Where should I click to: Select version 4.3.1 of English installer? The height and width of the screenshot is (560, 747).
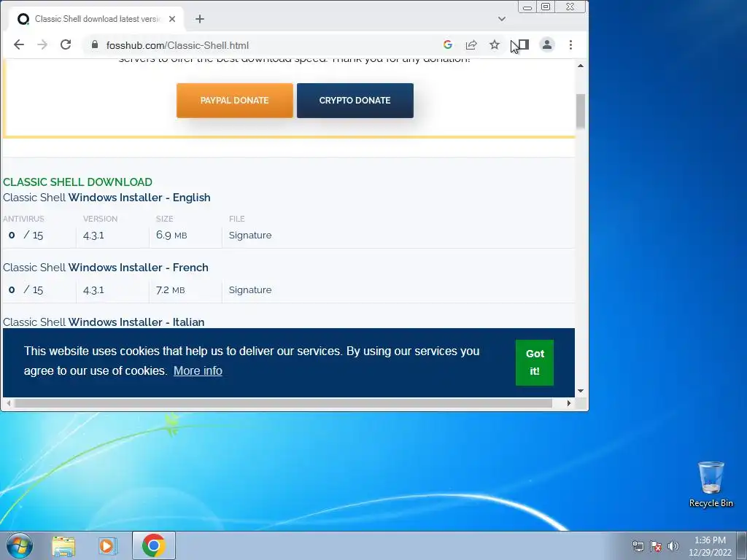pos(93,236)
